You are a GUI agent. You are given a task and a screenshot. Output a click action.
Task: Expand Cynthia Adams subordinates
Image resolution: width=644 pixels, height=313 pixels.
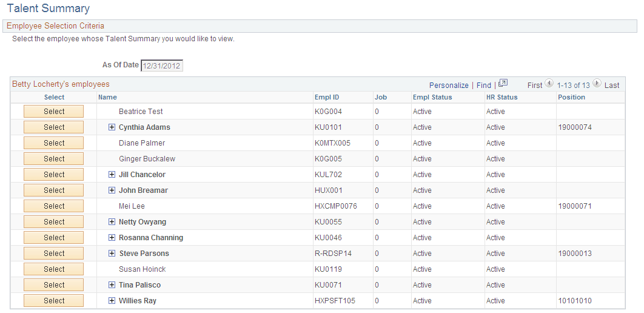click(x=112, y=127)
